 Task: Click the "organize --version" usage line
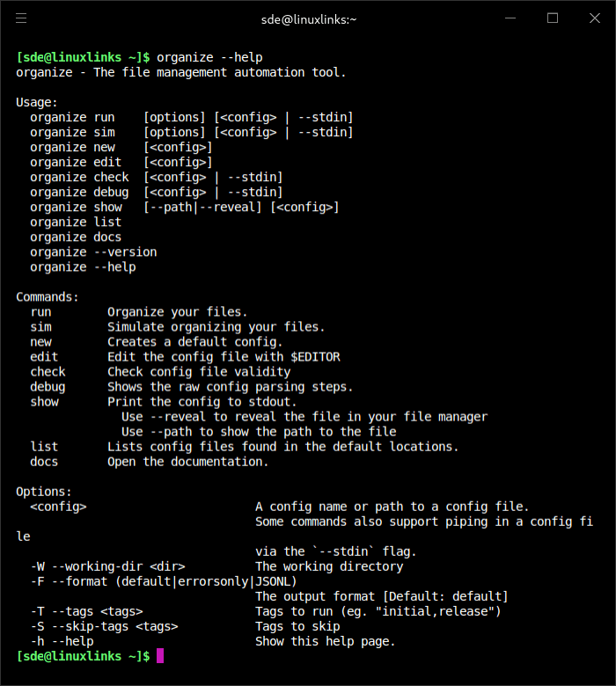click(x=93, y=252)
